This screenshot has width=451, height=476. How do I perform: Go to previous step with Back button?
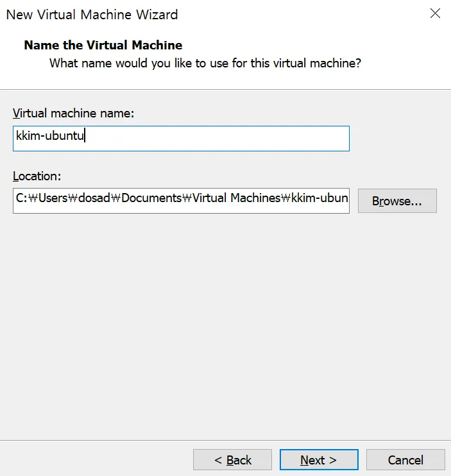point(232,459)
